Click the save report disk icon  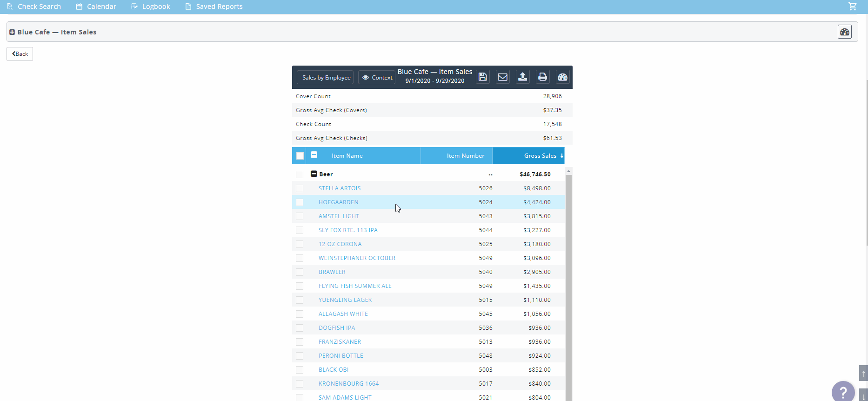pyautogui.click(x=482, y=77)
